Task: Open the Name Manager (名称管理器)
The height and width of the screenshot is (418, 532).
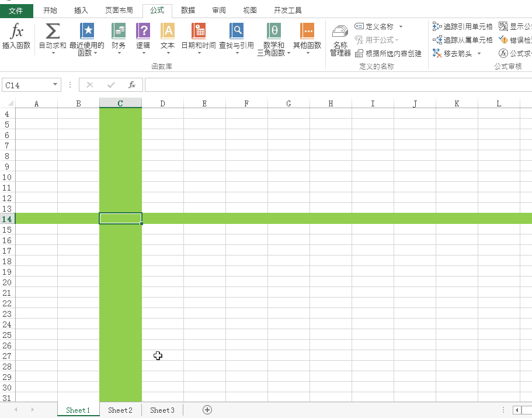Action: click(340, 40)
